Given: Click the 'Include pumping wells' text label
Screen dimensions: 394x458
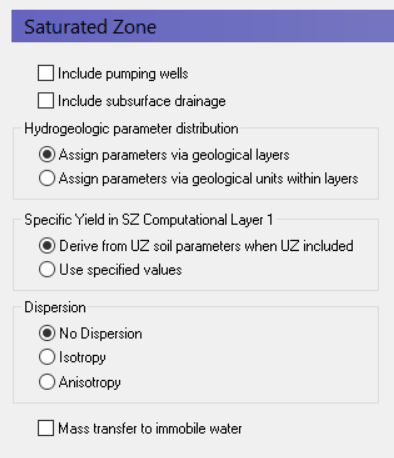Looking at the screenshot, I should pyautogui.click(x=123, y=74).
